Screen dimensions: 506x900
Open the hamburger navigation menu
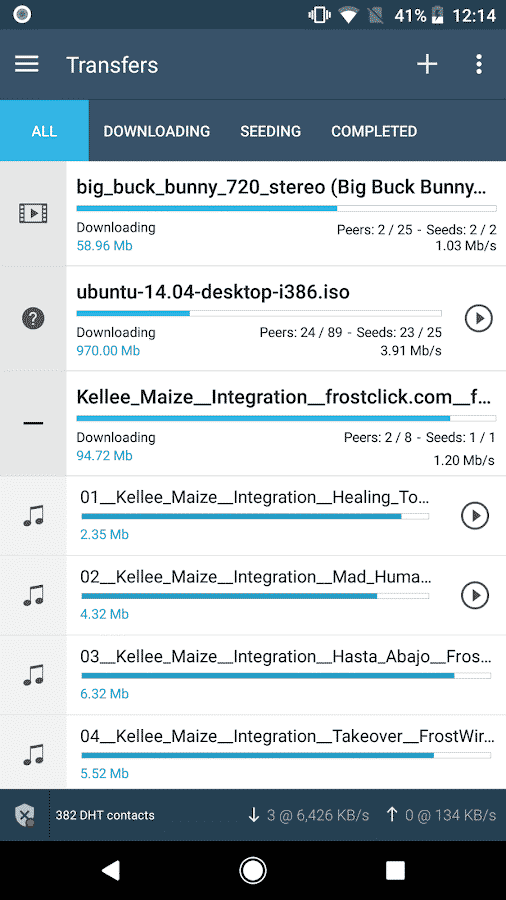pyautogui.click(x=27, y=64)
